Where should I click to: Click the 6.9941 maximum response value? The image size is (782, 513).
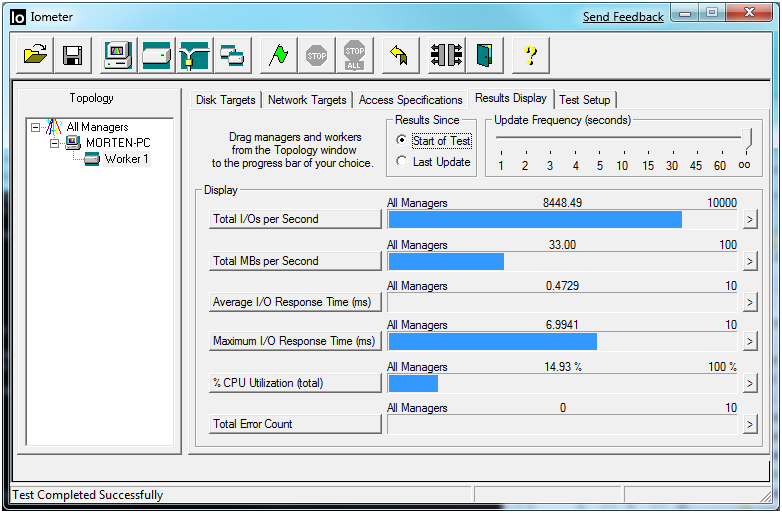point(562,325)
